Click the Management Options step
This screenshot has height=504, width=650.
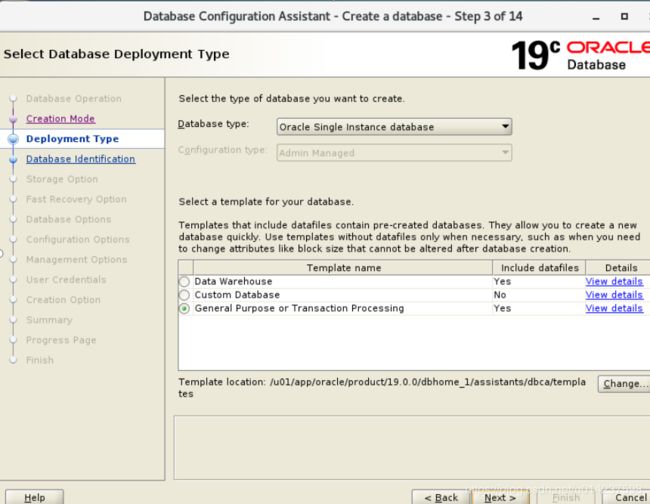pyautogui.click(x=77, y=259)
